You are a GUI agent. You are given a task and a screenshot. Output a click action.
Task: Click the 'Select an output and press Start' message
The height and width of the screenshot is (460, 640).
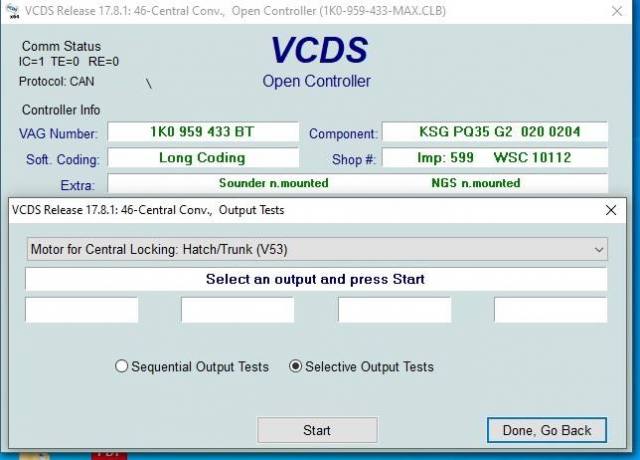[315, 279]
